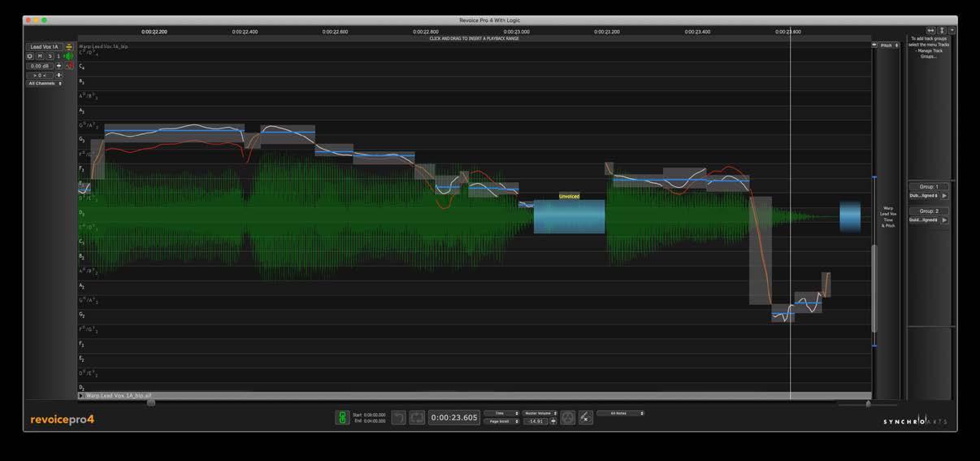
Task: Click the green speaker monitor icon in track header
Action: tap(68, 56)
